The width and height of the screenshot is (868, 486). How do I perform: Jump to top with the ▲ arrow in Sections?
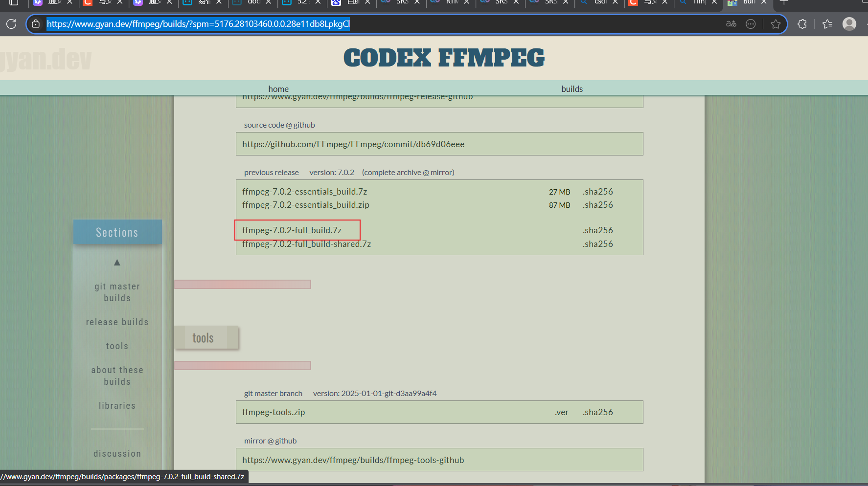coord(117,263)
